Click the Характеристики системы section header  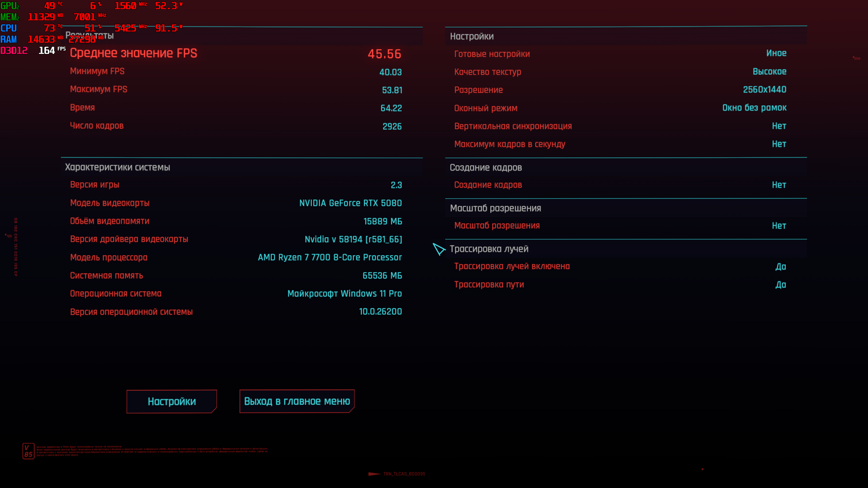[117, 167]
